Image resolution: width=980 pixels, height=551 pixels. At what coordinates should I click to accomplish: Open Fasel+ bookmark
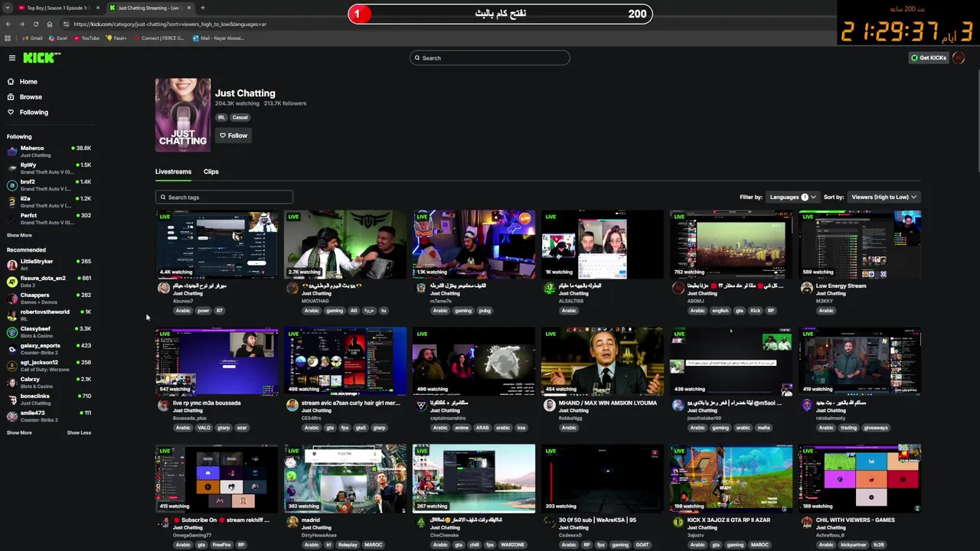(x=117, y=38)
